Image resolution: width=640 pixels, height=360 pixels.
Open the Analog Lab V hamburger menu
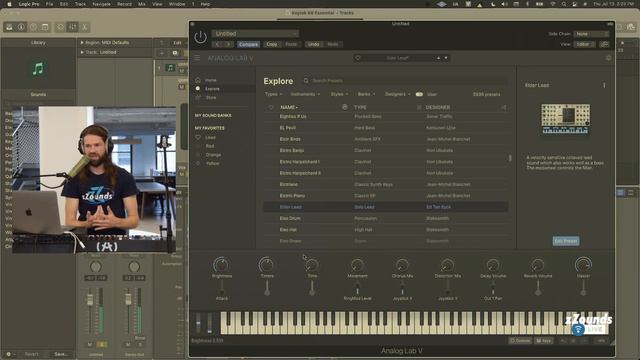[197, 58]
